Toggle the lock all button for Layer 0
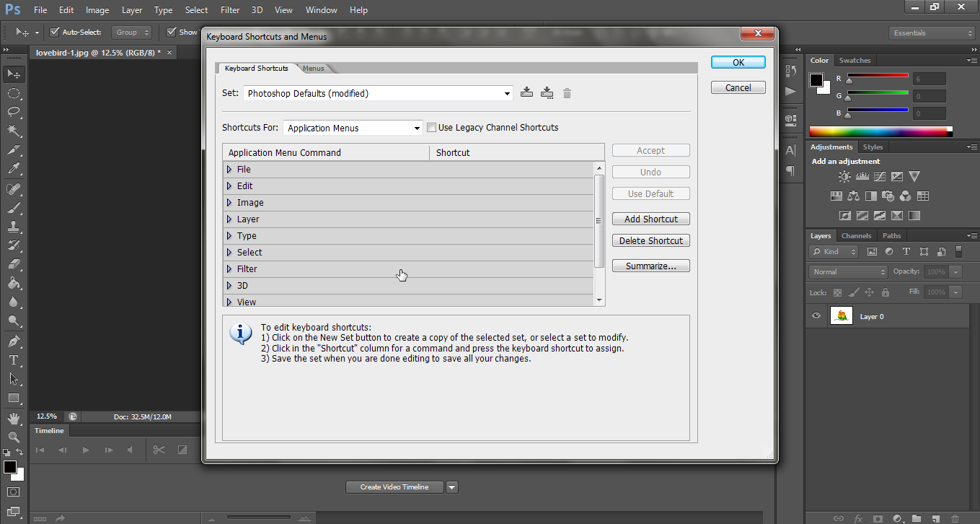 click(x=886, y=292)
